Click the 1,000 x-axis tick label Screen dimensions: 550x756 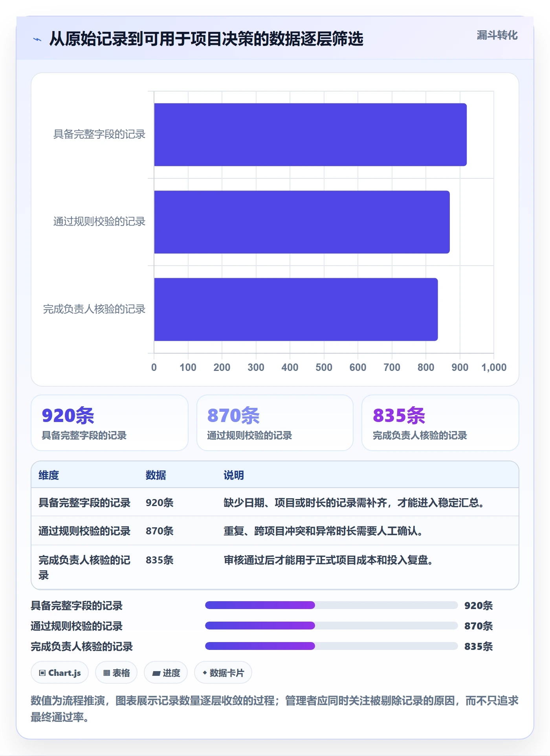494,367
